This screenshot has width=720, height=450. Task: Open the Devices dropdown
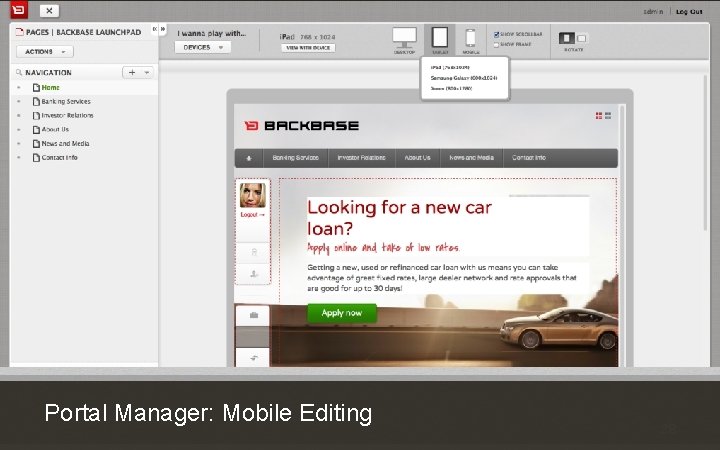pyautogui.click(x=202, y=47)
